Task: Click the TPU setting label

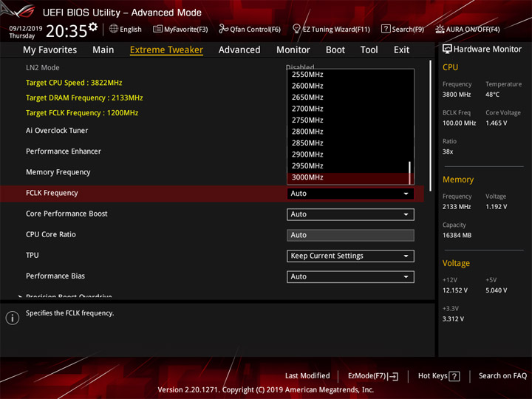Action: [x=33, y=256]
